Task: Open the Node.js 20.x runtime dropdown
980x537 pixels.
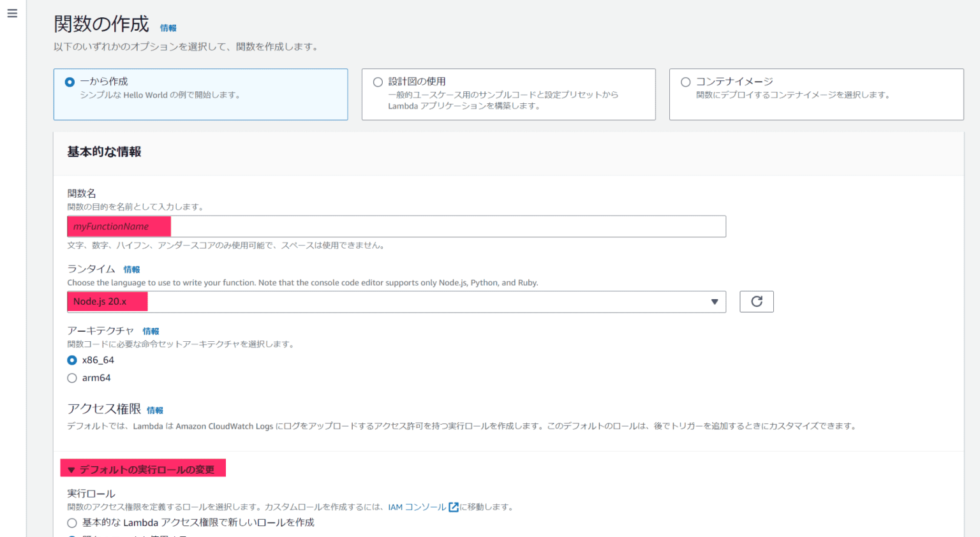Action: point(396,301)
